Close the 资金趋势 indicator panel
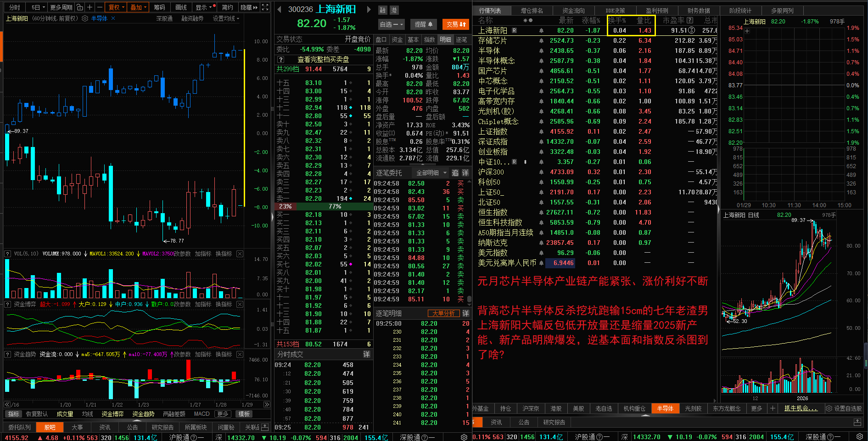 (240, 354)
